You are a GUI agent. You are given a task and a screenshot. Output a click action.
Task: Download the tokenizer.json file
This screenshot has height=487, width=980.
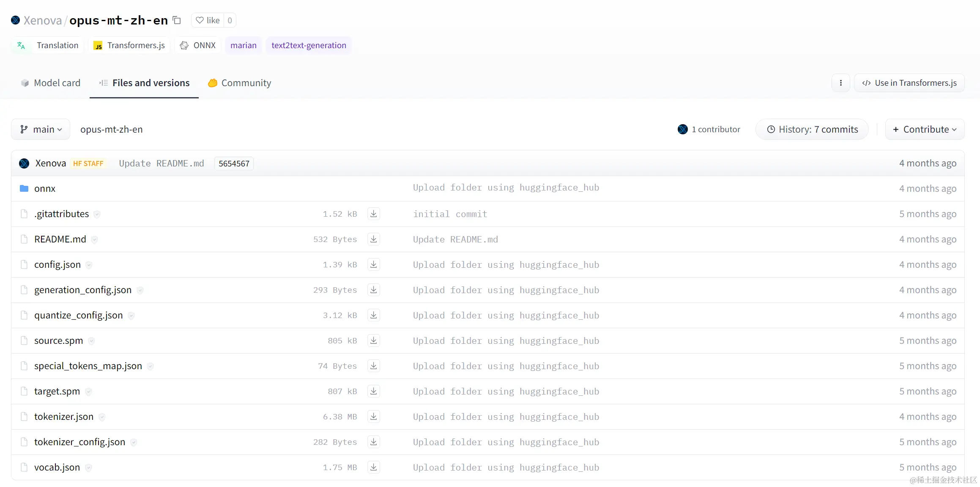(373, 416)
